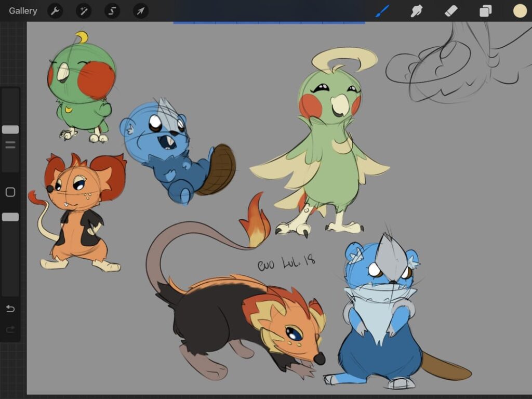Screen dimensions: 532x399
Task: Select the Brush tool
Action: point(382,11)
